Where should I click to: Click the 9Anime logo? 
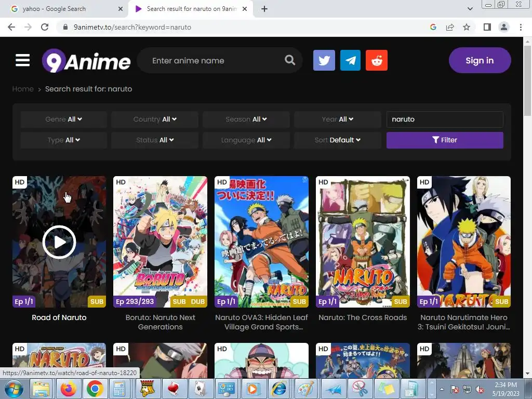86,61
